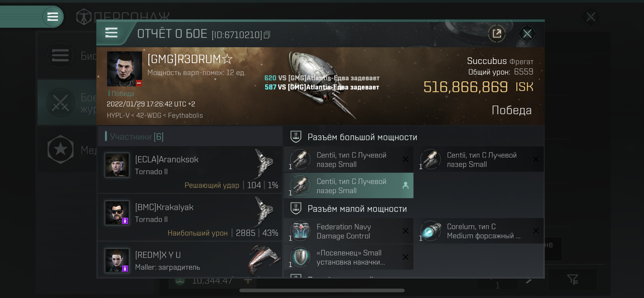This screenshot has height=298, width=644.
Task: Click the [GMG]R3DRUM pilot portrait
Action: point(125,69)
